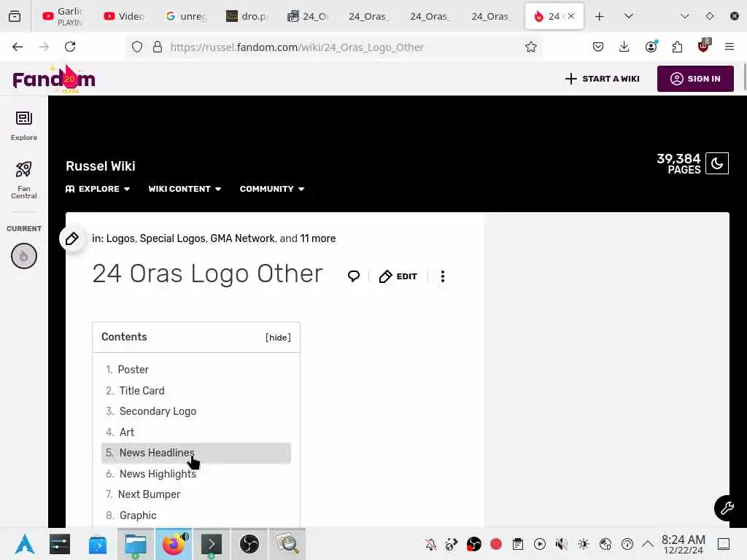
Task: Expand the WIKI CONTENT dropdown
Action: 185,189
